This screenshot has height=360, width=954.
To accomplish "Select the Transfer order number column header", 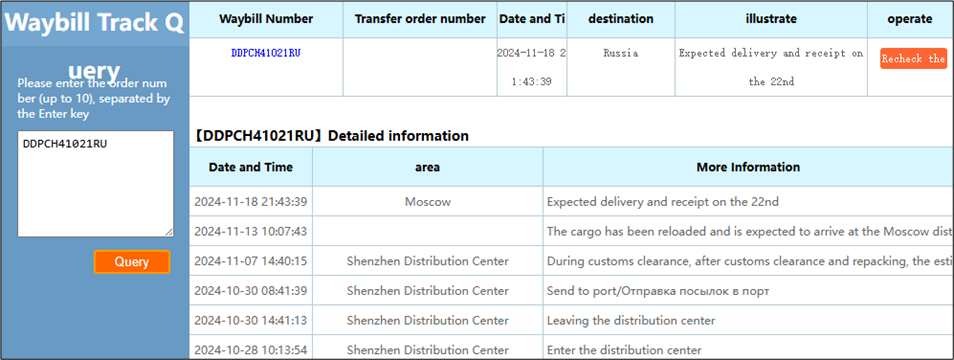I will coord(420,19).
